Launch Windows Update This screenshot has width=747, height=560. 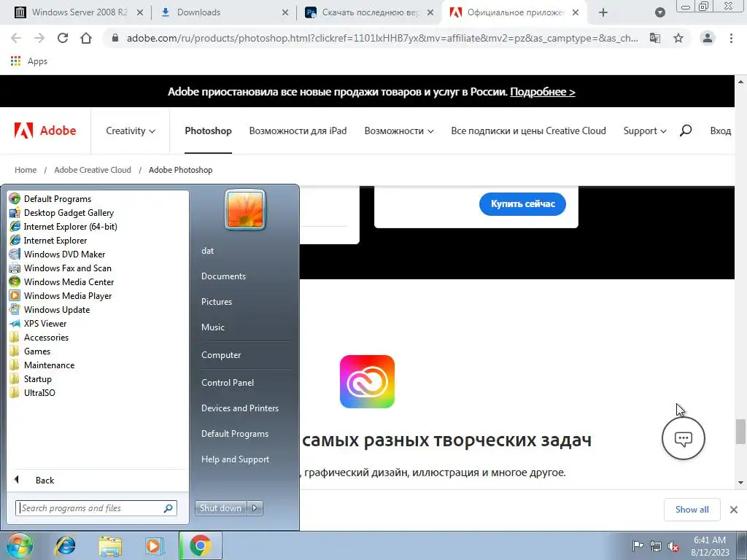pyautogui.click(x=50, y=309)
